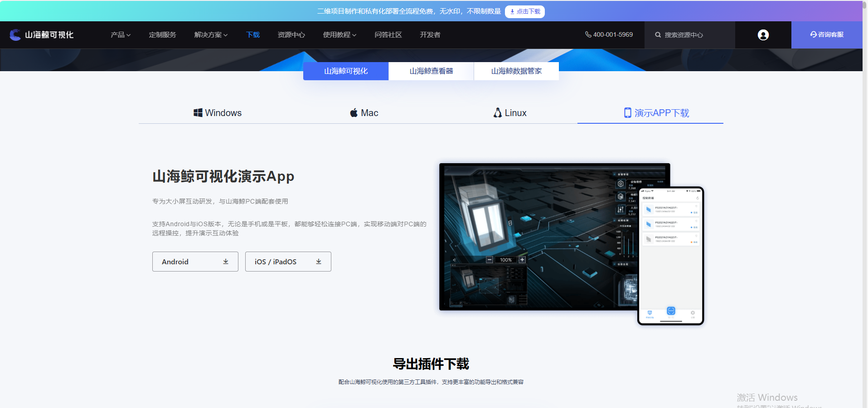
Task: Open the 问答社区 nav item
Action: click(x=388, y=35)
